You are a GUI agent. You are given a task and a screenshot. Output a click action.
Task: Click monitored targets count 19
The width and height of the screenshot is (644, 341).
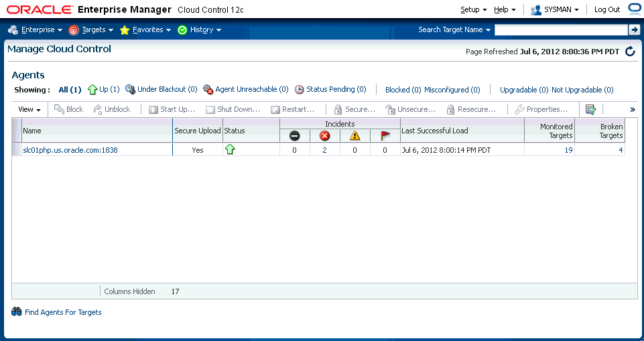click(568, 150)
